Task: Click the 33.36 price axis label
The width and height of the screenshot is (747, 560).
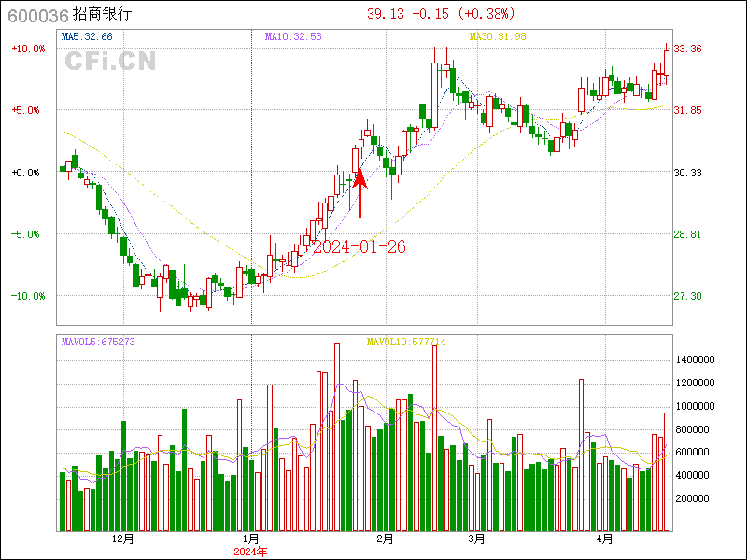Action: 688,49
